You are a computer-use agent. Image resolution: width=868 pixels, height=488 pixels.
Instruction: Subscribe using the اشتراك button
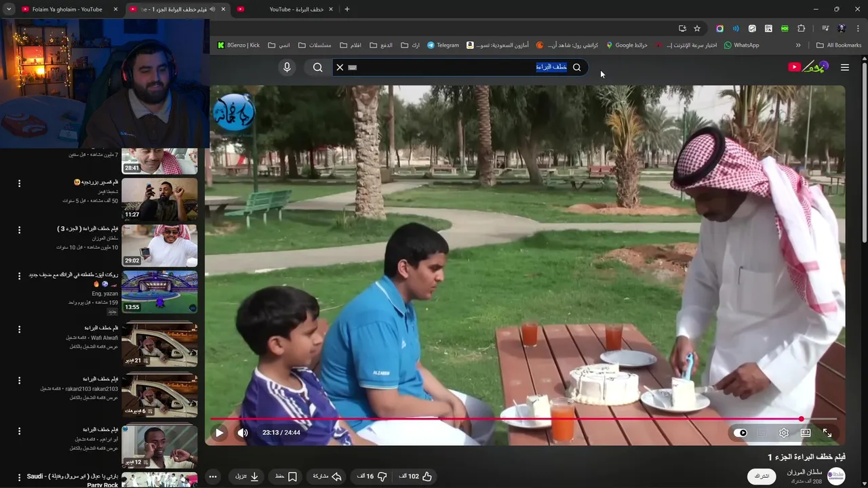tap(762, 476)
